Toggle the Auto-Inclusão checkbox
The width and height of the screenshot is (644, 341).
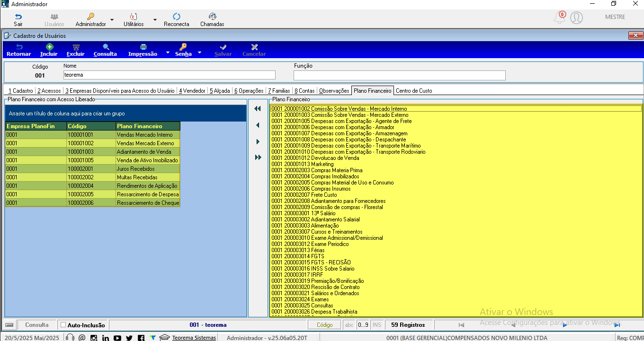(63, 325)
